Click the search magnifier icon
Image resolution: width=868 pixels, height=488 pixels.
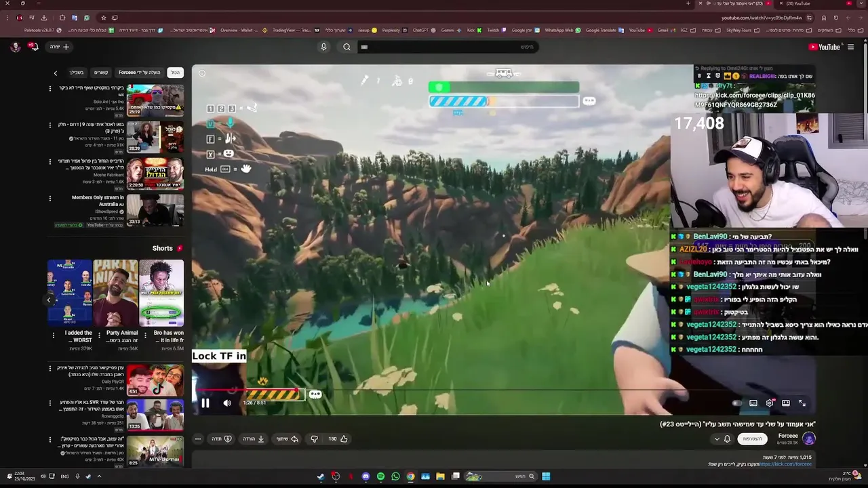pyautogui.click(x=347, y=47)
